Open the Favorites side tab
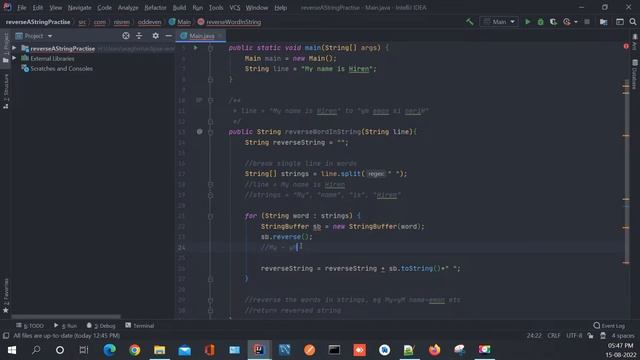Image resolution: width=640 pixels, height=360 pixels. pos(6,296)
